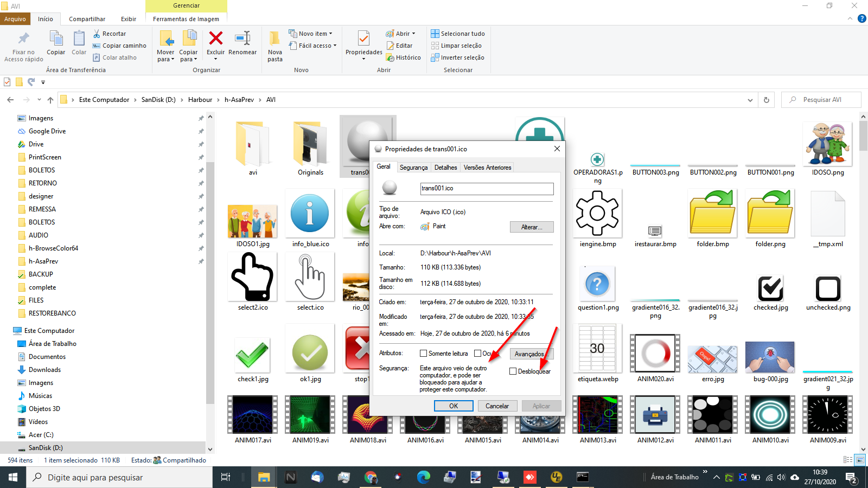Screen dimensions: 868x488
Task: Expand the address bar history dropdown
Action: pyautogui.click(x=750, y=100)
